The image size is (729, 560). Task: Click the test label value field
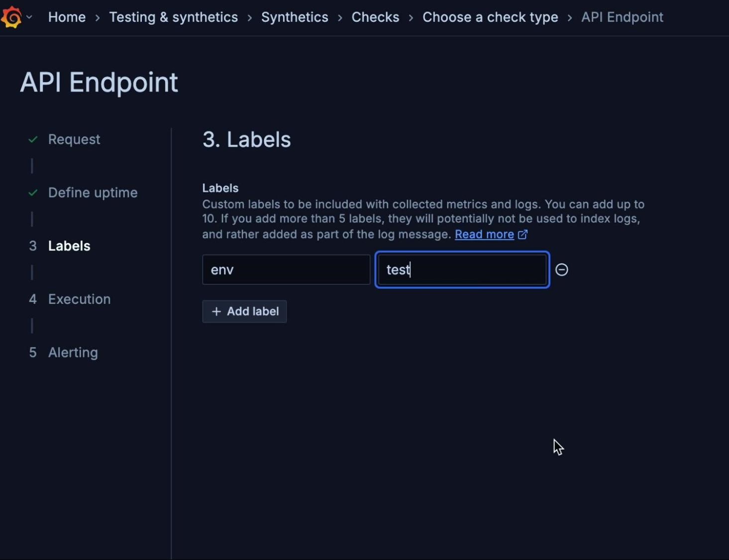tap(462, 269)
